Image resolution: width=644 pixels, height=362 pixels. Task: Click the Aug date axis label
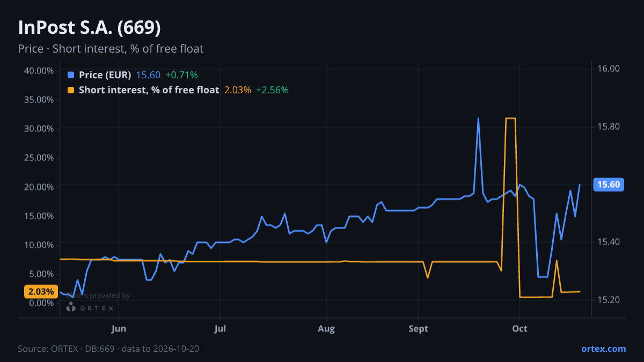pos(326,329)
